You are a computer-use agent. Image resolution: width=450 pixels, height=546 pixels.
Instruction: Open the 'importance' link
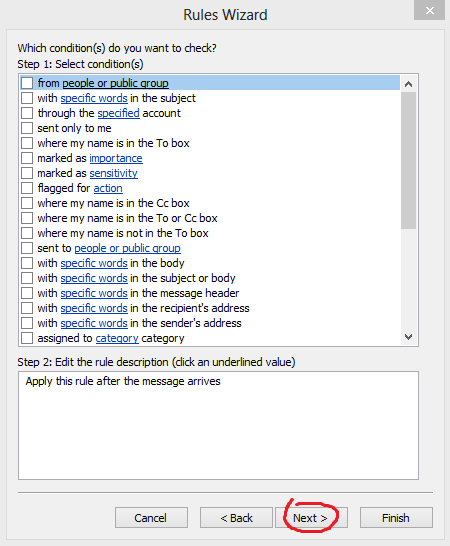[116, 158]
